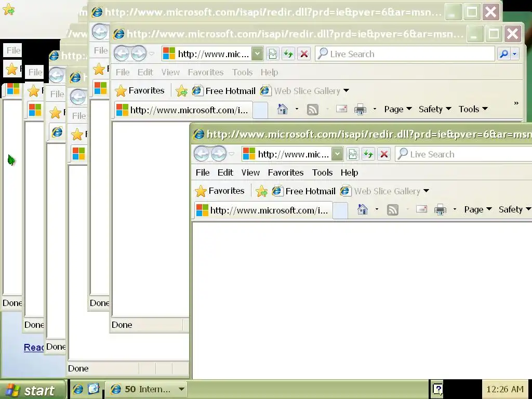Refresh the page in the front window
This screenshot has width=532, height=399.
click(368, 154)
